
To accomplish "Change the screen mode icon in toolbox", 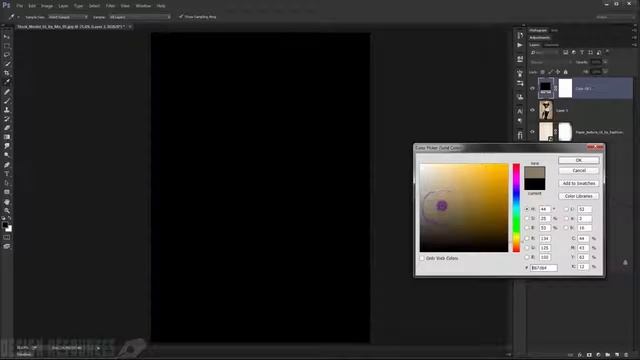I will pyautogui.click(x=7, y=246).
